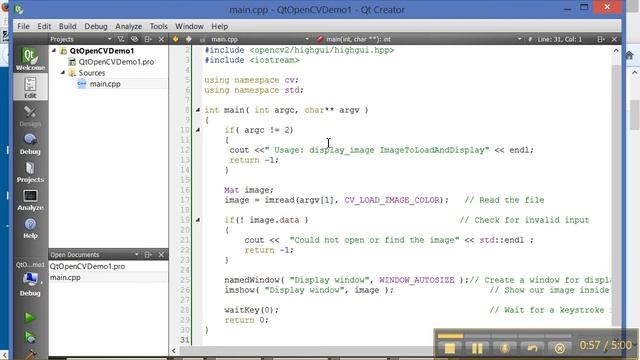Image resolution: width=640 pixels, height=360 pixels.
Task: Collapse the Sources folder node
Action: click(x=63, y=72)
